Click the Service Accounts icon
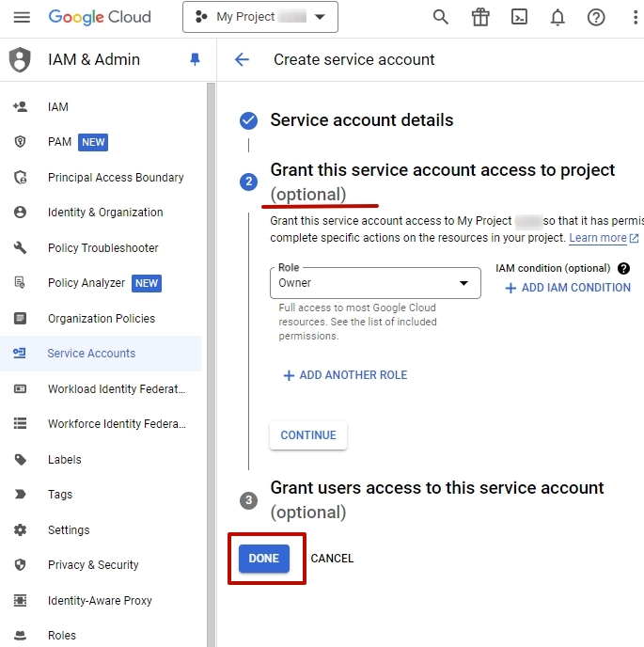 [20, 354]
